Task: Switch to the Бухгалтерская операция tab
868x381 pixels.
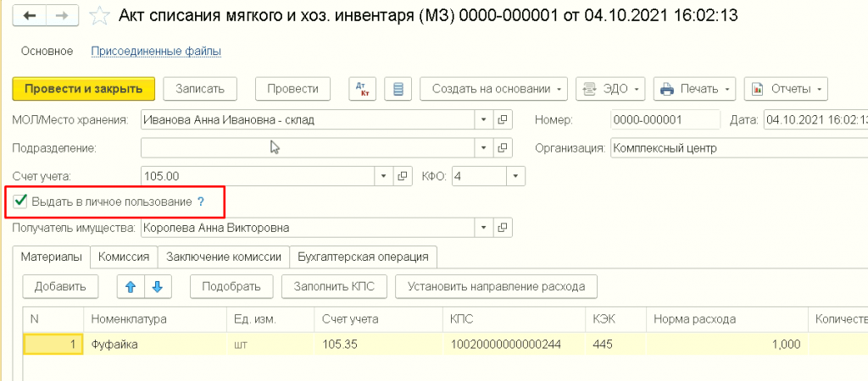Action: (363, 256)
